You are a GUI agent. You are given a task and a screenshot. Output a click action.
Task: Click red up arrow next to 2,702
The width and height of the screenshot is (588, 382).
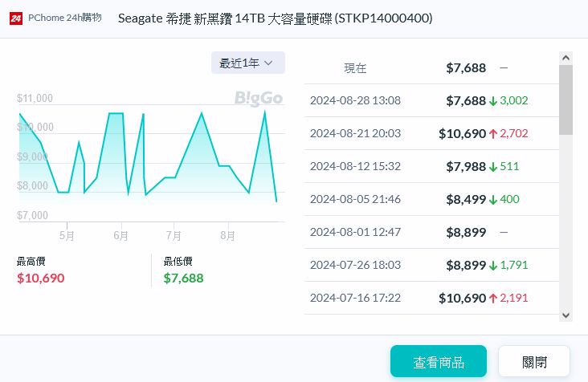(493, 134)
